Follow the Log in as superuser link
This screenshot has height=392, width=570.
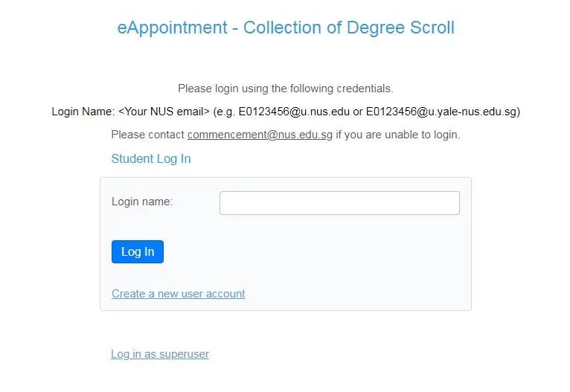pyautogui.click(x=160, y=354)
